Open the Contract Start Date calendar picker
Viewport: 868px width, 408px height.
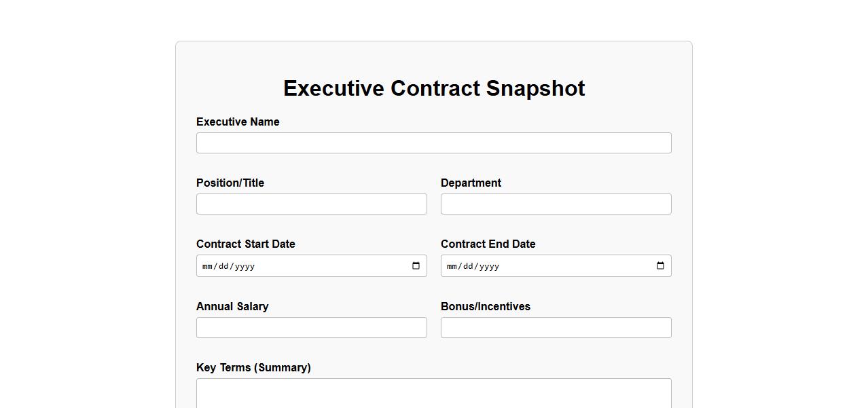(416, 266)
